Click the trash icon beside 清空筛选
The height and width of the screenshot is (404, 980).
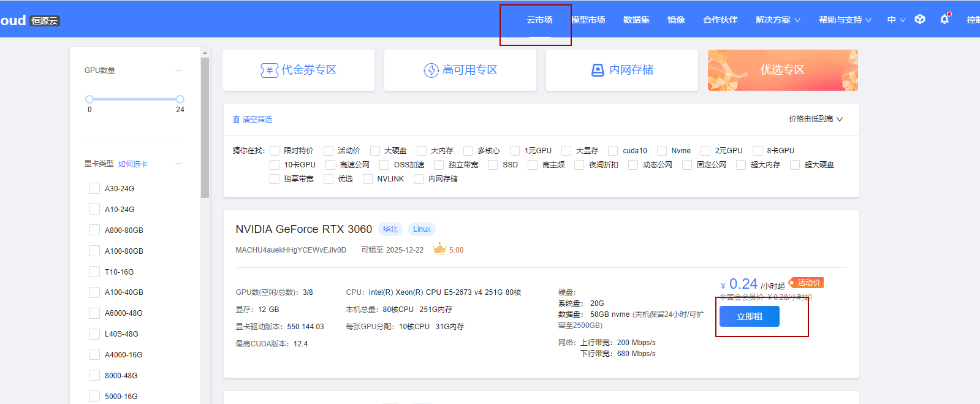point(236,120)
